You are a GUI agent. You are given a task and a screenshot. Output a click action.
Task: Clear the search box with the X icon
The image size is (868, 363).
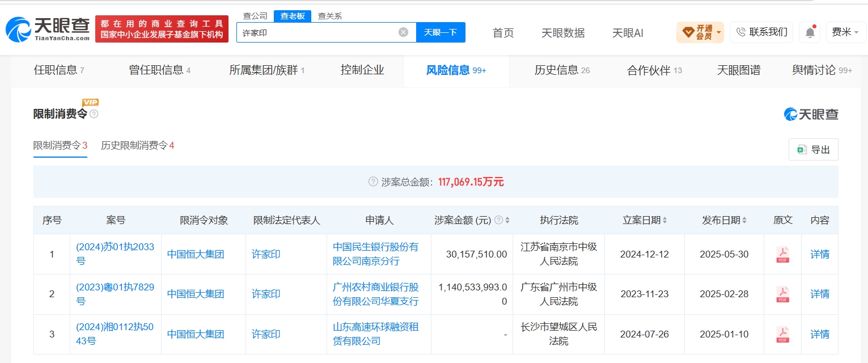[403, 32]
